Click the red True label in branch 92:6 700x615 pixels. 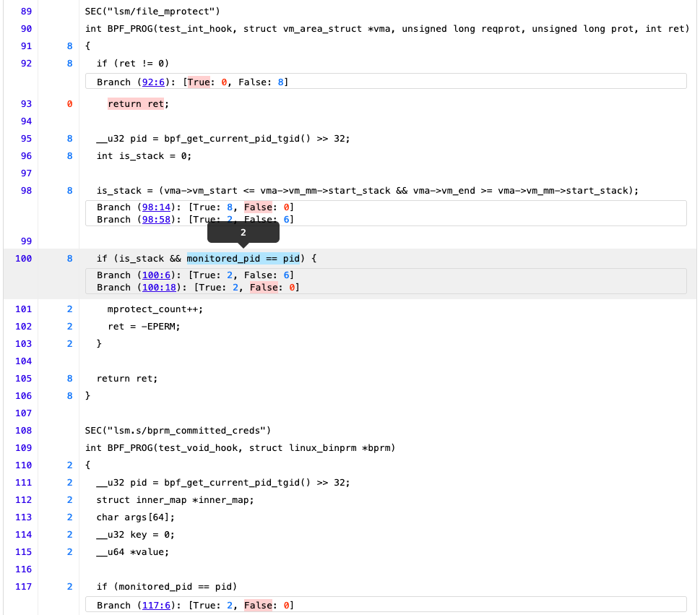coord(199,82)
